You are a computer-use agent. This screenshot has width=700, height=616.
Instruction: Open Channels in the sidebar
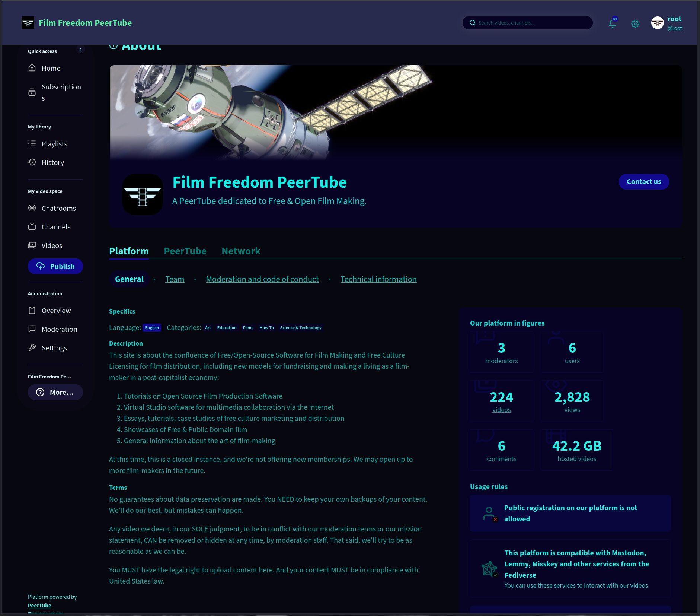click(x=56, y=227)
